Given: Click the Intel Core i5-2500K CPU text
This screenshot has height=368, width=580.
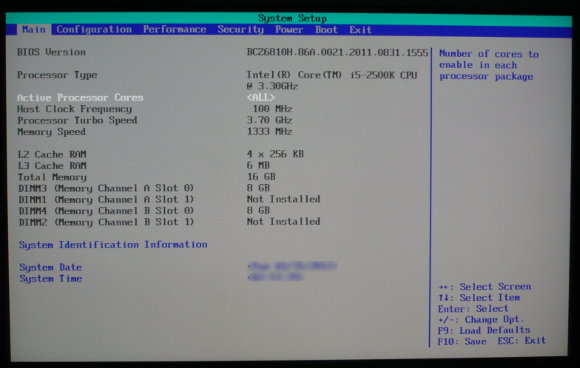Looking at the screenshot, I should [x=332, y=75].
